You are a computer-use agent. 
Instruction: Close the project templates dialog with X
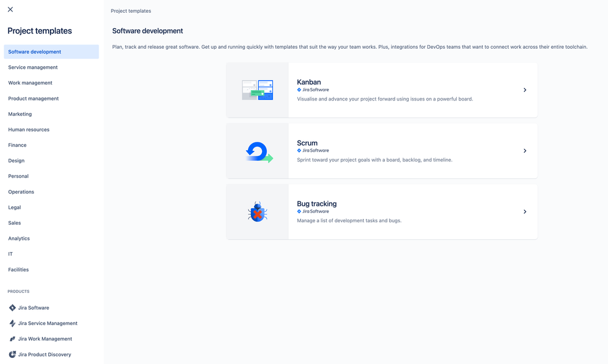tap(10, 9)
